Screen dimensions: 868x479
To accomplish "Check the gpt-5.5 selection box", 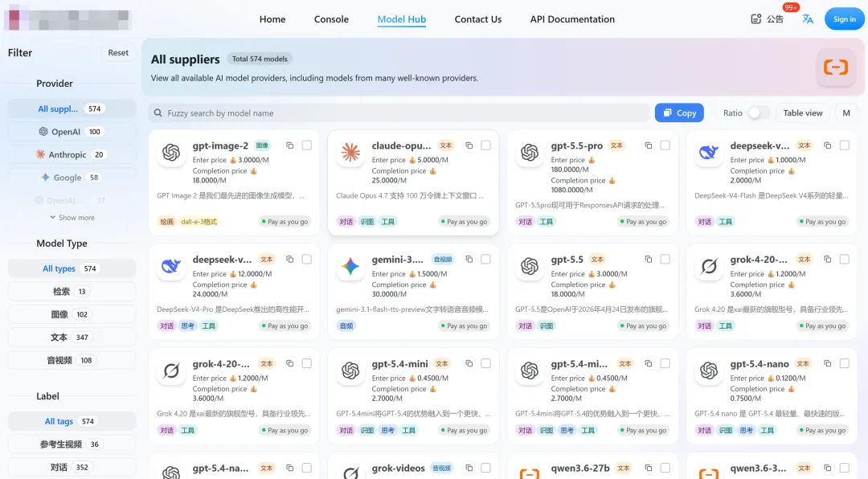I will coord(665,259).
